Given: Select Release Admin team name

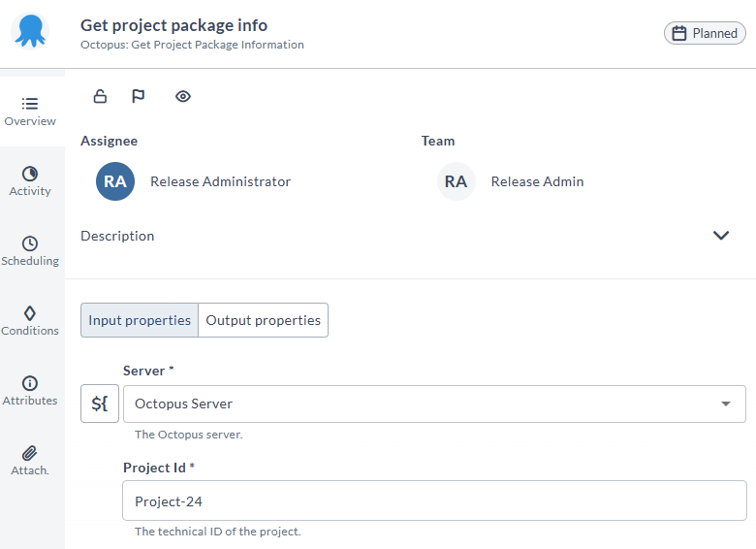Looking at the screenshot, I should 537,181.
